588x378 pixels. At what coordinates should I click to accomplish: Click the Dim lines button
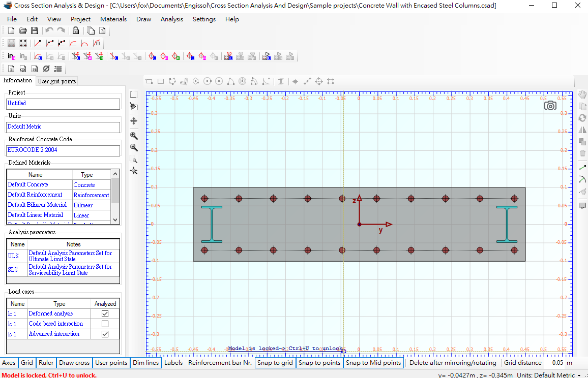(146, 363)
